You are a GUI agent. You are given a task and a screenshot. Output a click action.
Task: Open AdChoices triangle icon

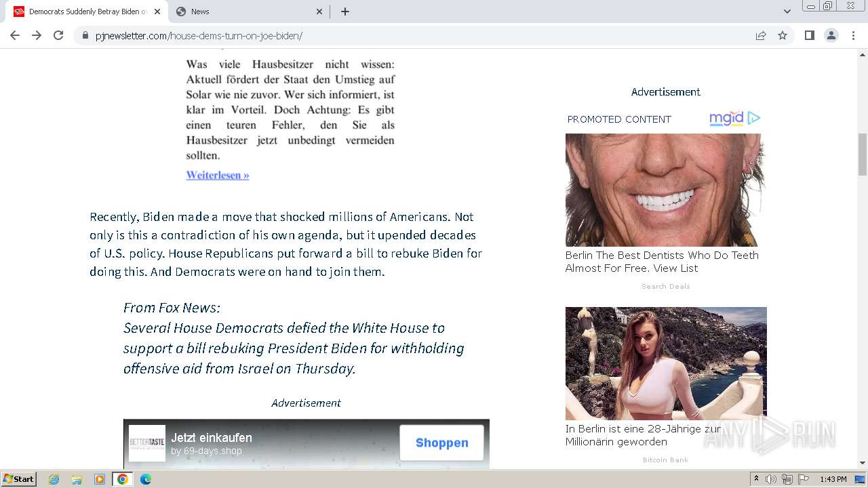click(753, 118)
